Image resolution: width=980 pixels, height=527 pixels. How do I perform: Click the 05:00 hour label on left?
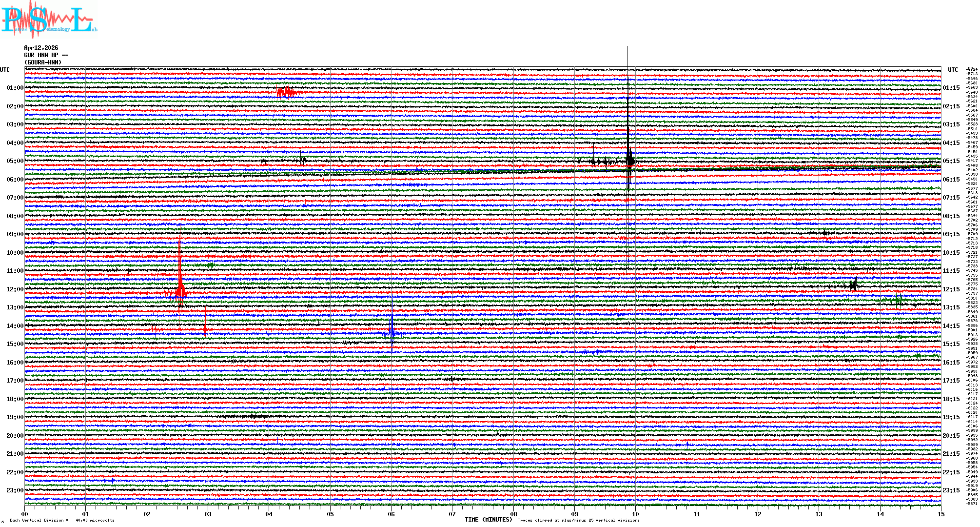coord(15,161)
